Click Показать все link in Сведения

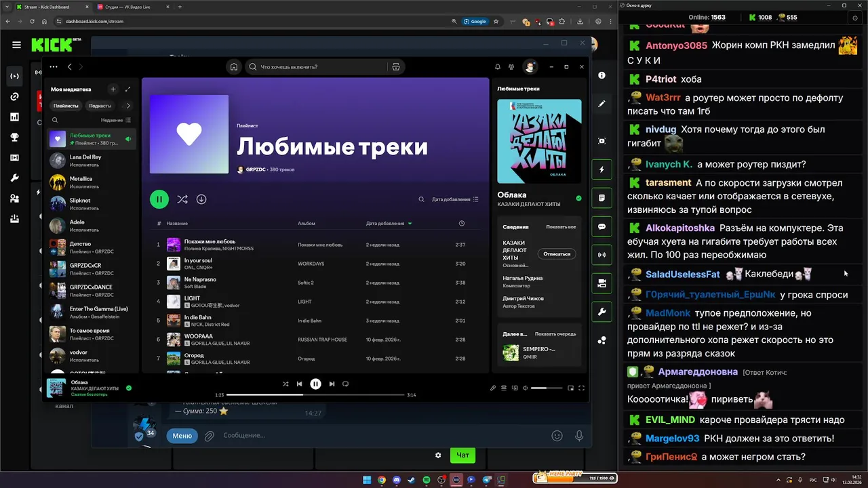click(561, 227)
